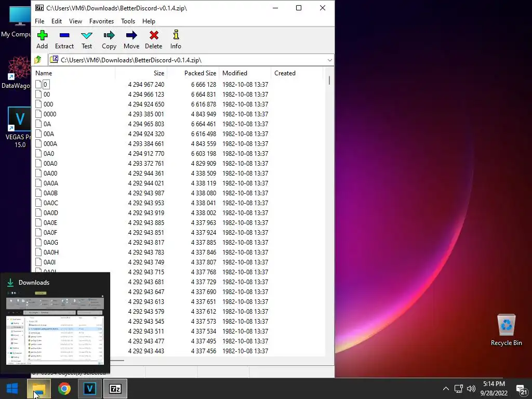Open the Favorites menu
The height and width of the screenshot is (399, 532).
click(x=101, y=21)
